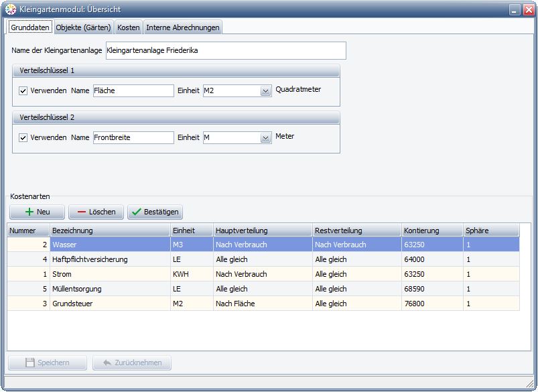Click the floppy disk Speichern icon

tap(29, 363)
